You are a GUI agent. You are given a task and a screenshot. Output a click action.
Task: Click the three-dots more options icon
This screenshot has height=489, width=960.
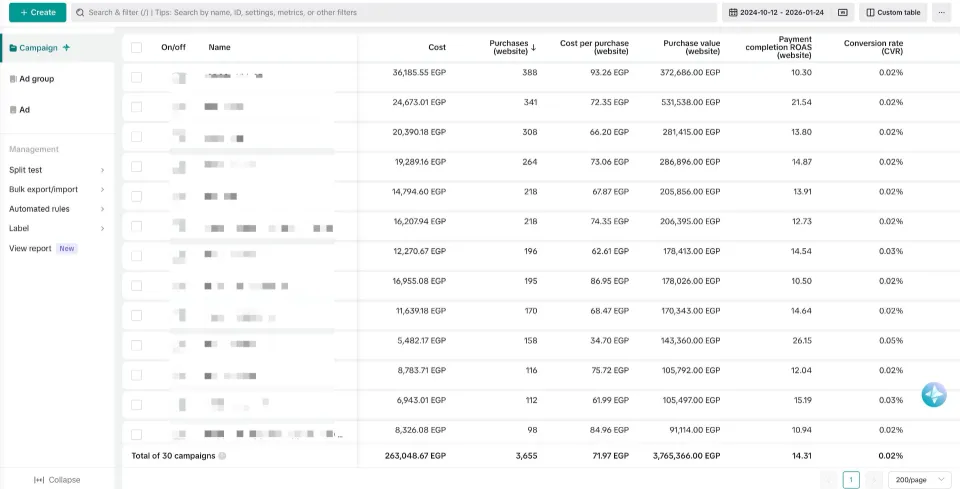[x=942, y=12]
